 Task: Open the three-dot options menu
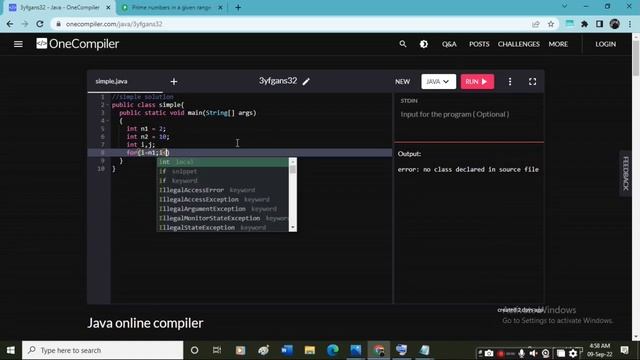click(510, 82)
